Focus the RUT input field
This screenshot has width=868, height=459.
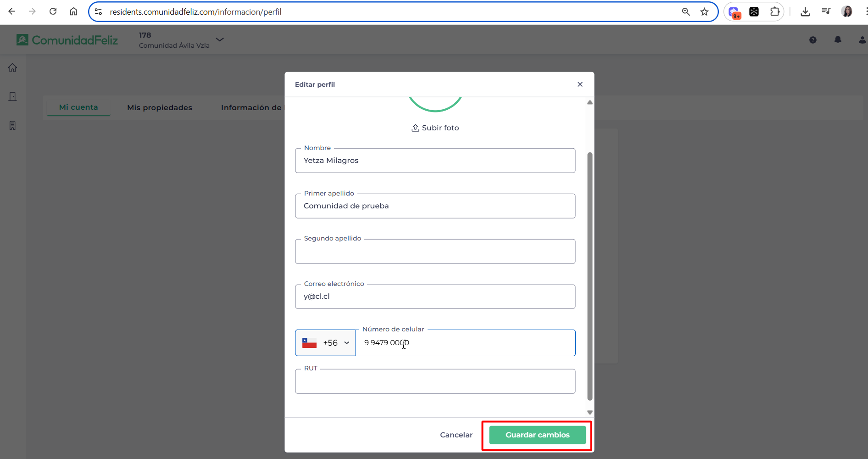[435, 382]
